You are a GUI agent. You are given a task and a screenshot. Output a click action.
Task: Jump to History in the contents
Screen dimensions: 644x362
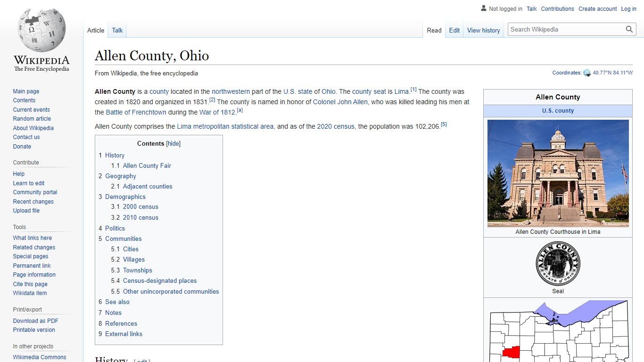tap(115, 155)
